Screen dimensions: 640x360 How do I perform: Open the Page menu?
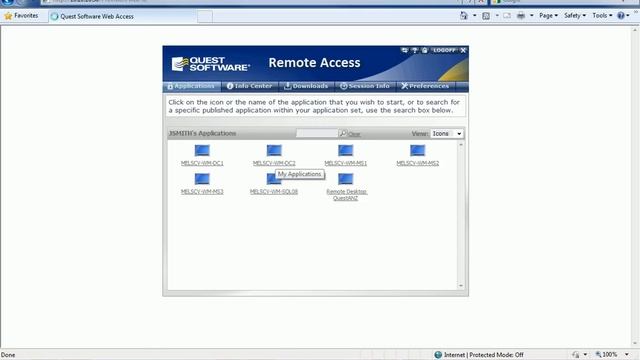pyautogui.click(x=548, y=16)
